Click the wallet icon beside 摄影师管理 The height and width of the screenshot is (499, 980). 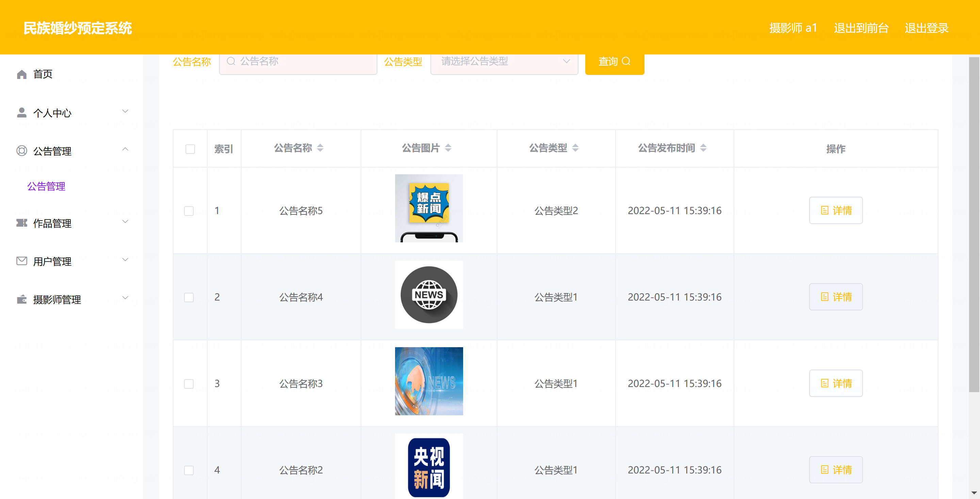[22, 299]
